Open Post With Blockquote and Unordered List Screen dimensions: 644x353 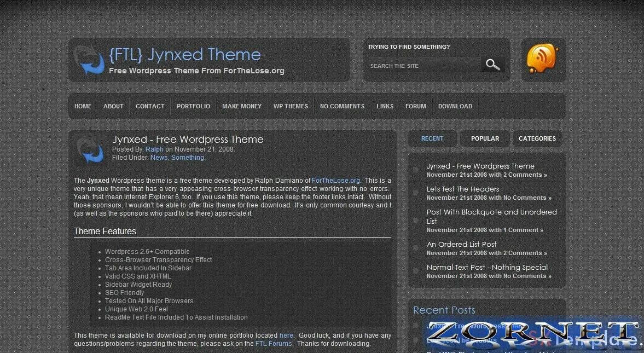[492, 217]
